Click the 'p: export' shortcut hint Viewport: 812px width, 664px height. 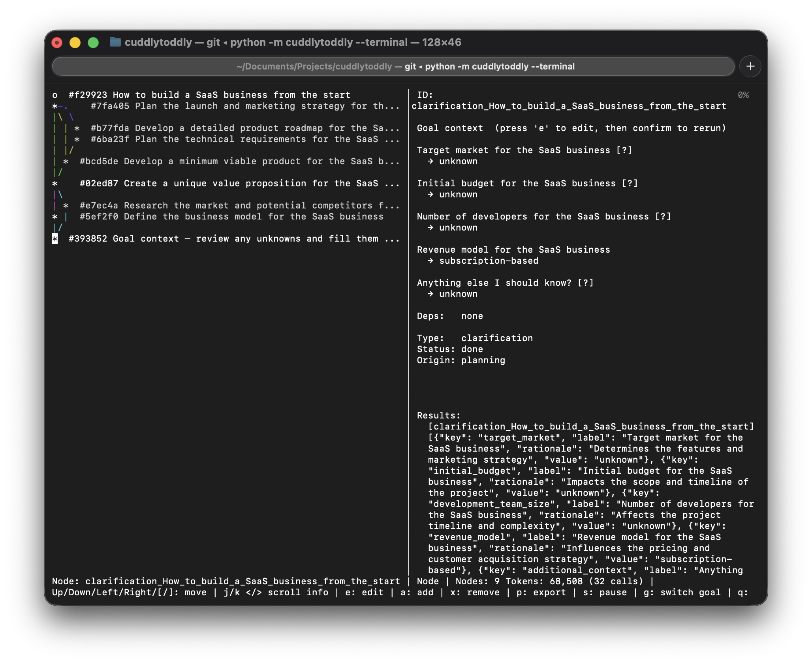pos(541,592)
